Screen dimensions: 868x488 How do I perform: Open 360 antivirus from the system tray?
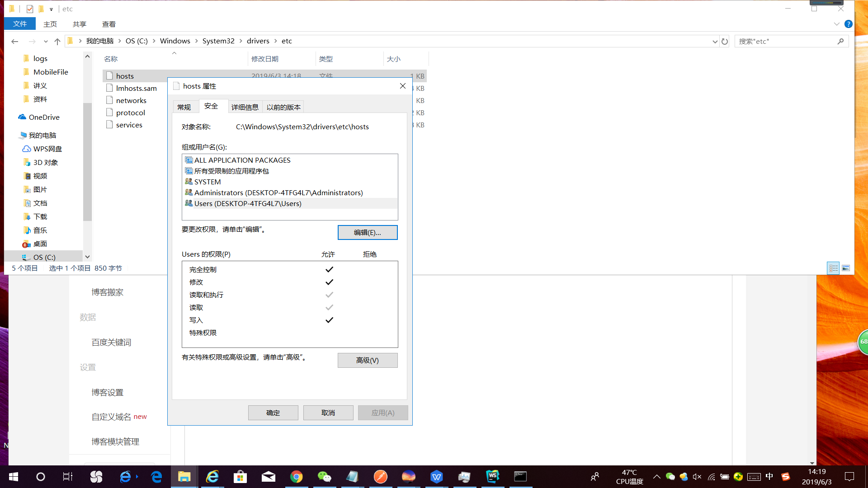coord(738,476)
